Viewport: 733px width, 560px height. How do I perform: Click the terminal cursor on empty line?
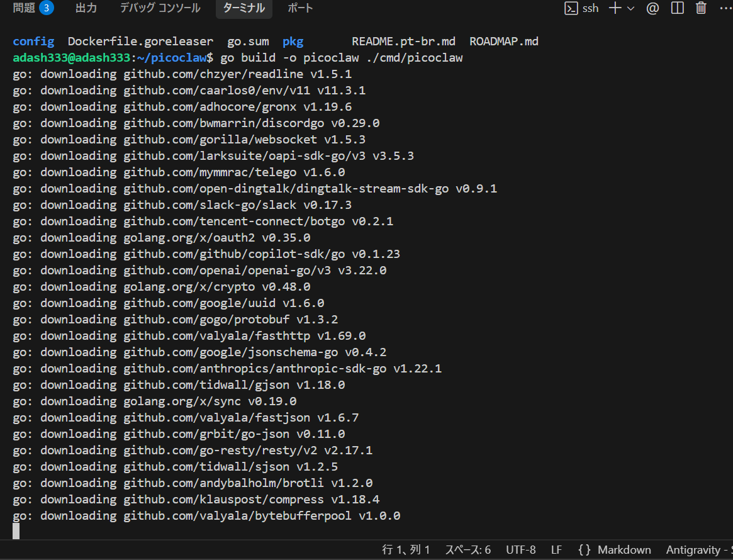(16, 532)
